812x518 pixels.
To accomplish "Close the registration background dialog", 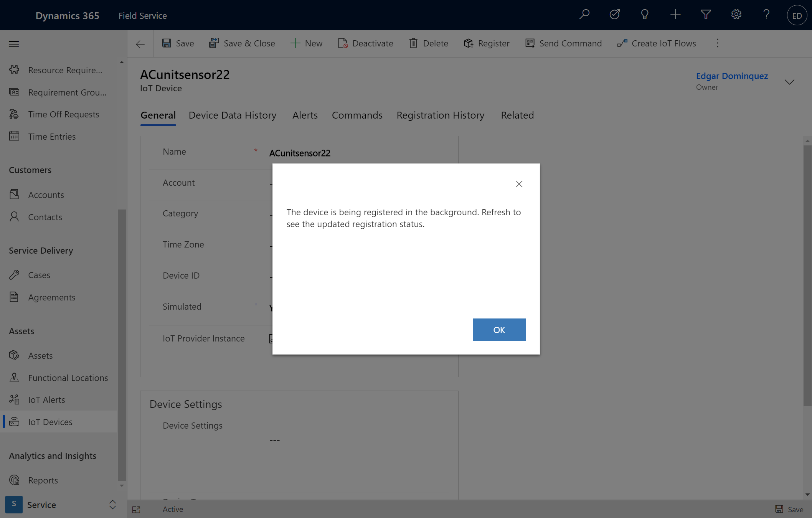I will tap(519, 183).
